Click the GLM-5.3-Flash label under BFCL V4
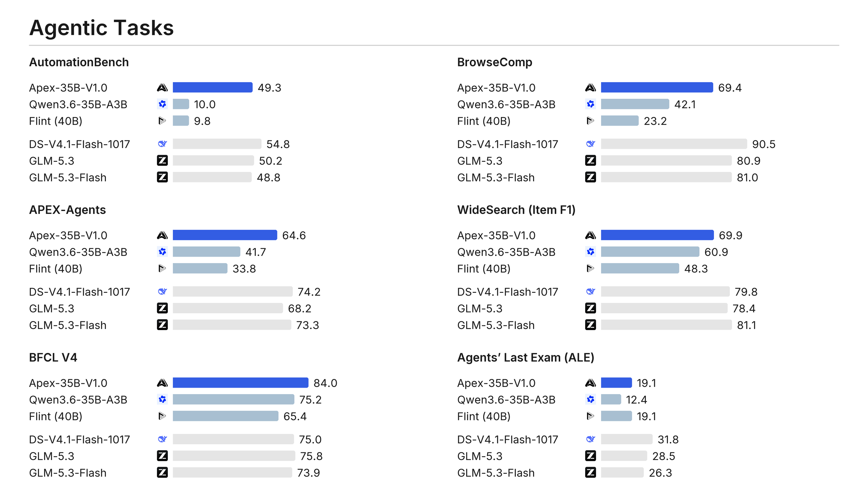Image resolution: width=868 pixels, height=498 pixels. click(68, 473)
